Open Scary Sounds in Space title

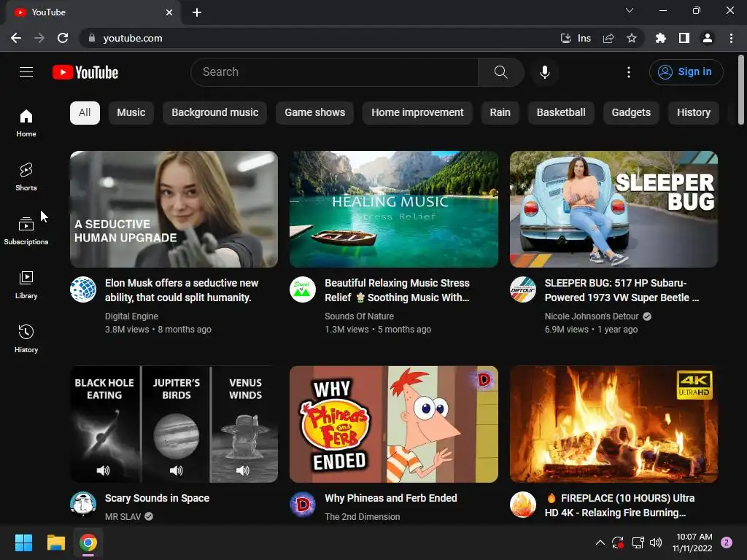(x=158, y=498)
